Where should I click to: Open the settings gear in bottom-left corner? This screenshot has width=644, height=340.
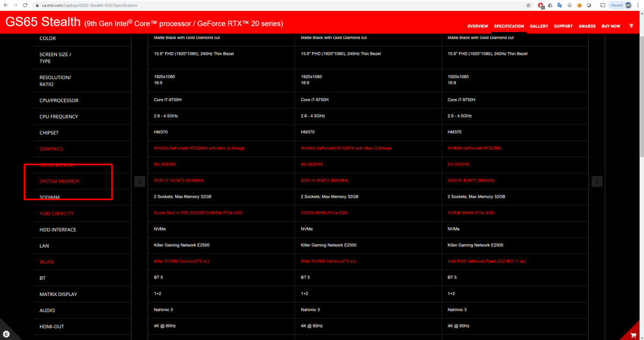6,334
